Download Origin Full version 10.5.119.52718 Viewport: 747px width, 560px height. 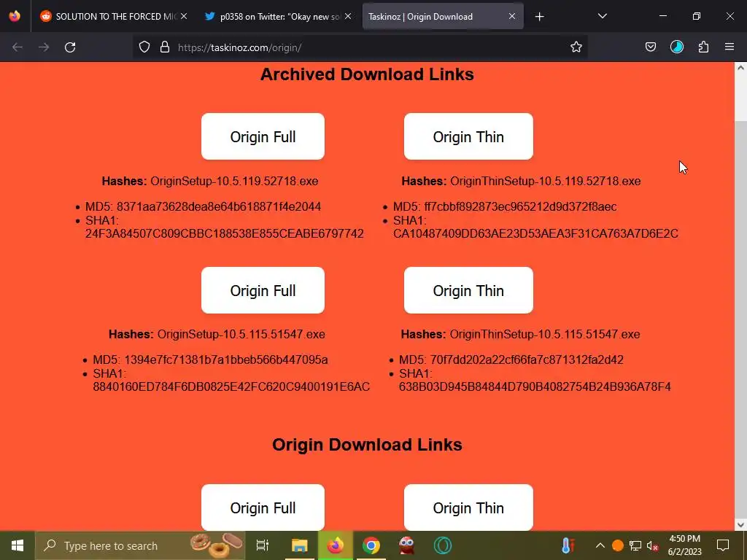click(x=263, y=136)
